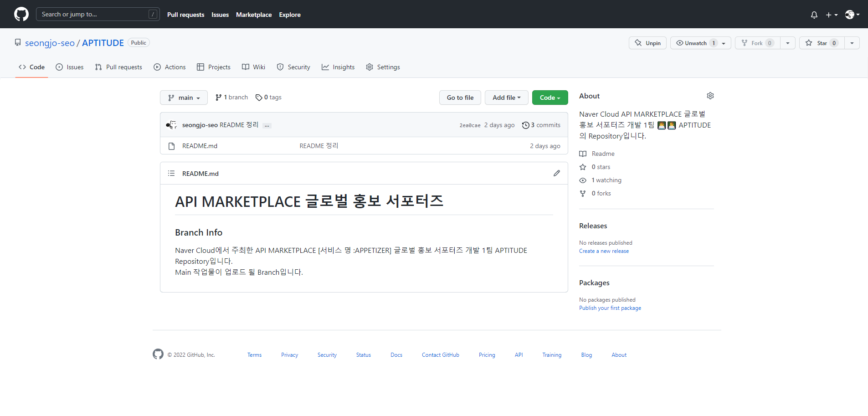
Task: Open Pricing in footer
Action: click(x=487, y=355)
